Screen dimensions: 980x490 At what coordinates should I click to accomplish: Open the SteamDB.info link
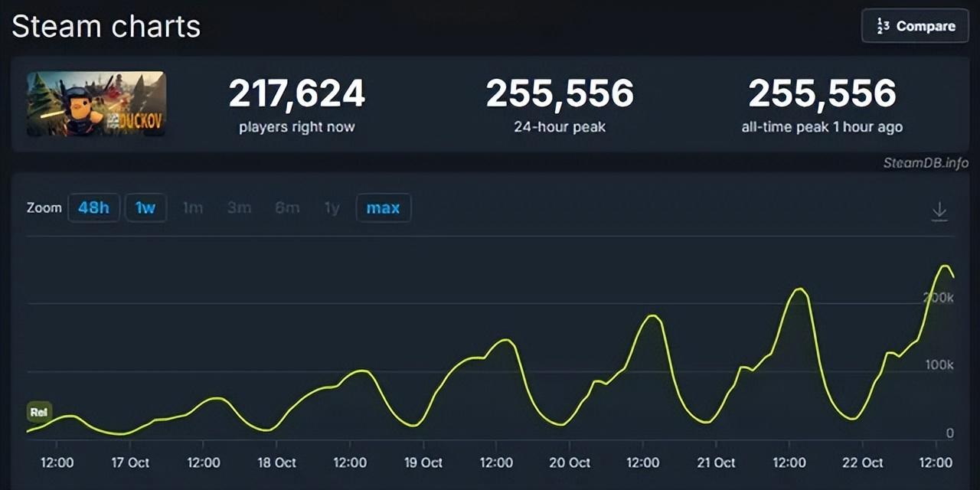click(x=925, y=163)
